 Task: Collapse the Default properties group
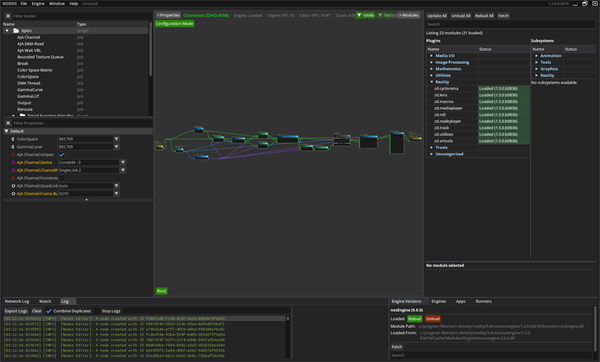click(7, 131)
